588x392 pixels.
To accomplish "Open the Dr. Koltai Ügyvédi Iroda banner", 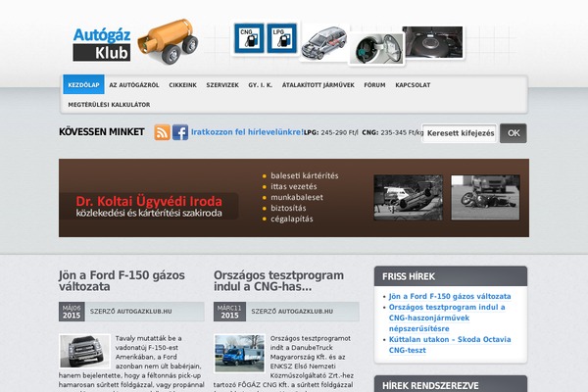I will click(x=294, y=198).
